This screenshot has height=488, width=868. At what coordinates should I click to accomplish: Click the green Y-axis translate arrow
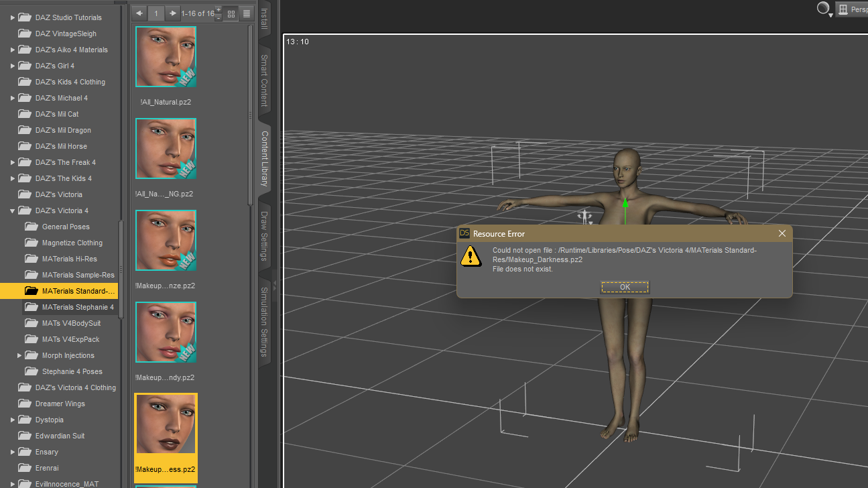[625, 205]
